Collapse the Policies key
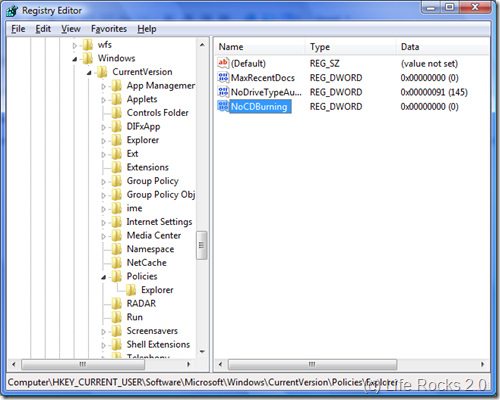The height and width of the screenshot is (400, 500). tap(104, 277)
